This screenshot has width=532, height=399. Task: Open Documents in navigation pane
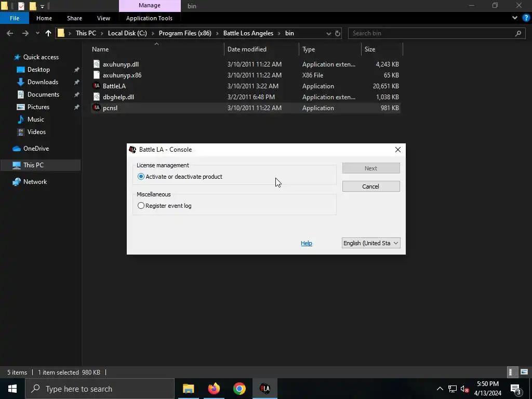tap(43, 95)
